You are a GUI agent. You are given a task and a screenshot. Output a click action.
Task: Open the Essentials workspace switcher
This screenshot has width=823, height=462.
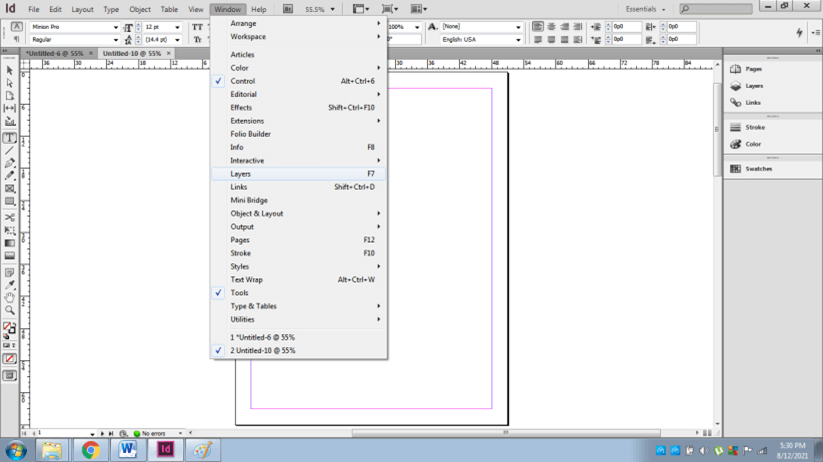click(x=646, y=9)
